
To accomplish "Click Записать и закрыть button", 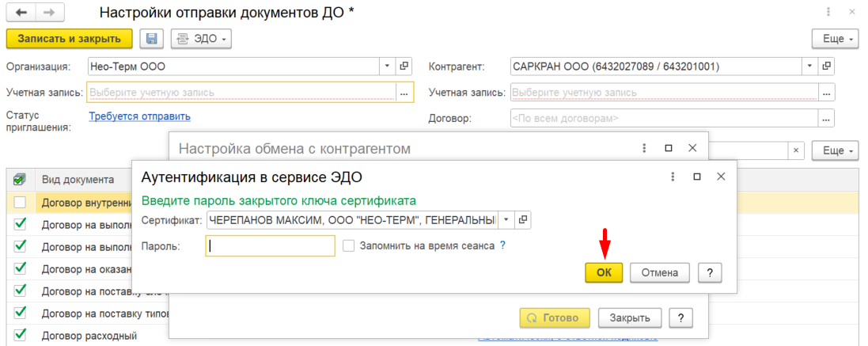I will (69, 39).
